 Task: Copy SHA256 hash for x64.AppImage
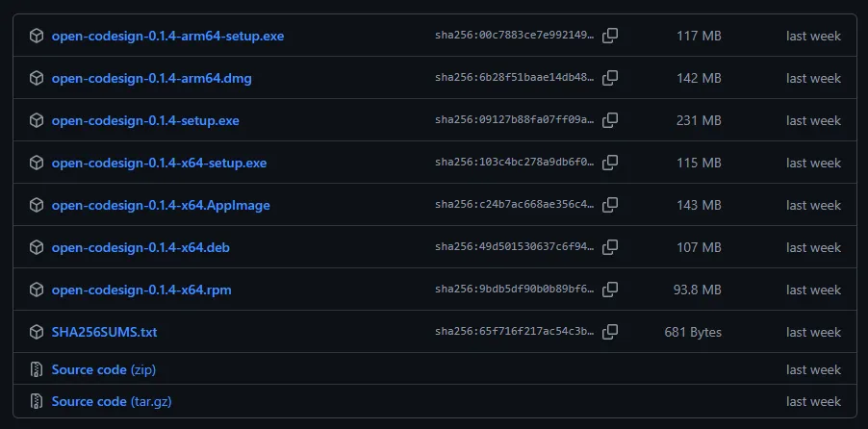(x=610, y=205)
